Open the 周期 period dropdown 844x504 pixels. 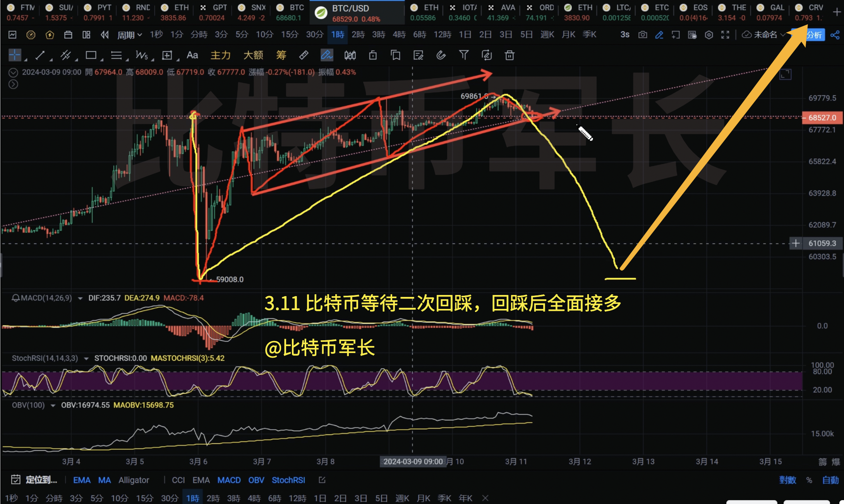130,35
